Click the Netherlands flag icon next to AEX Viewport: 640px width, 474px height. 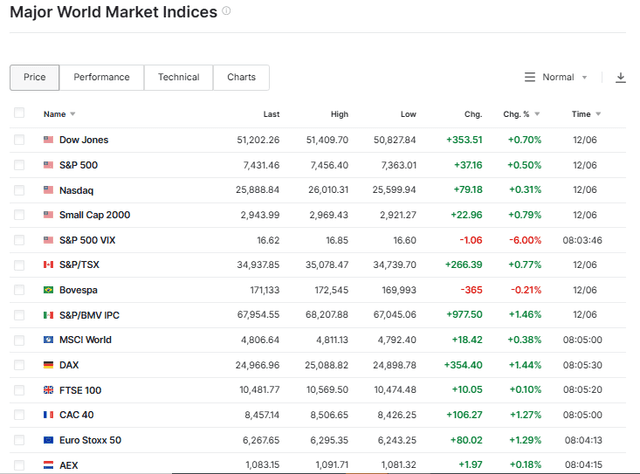point(48,465)
